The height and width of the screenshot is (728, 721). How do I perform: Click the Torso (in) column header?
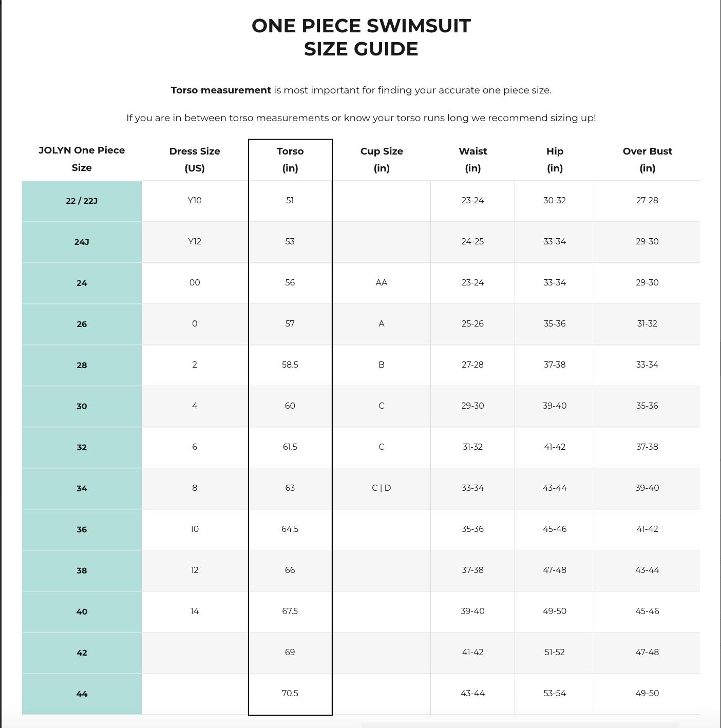point(290,160)
